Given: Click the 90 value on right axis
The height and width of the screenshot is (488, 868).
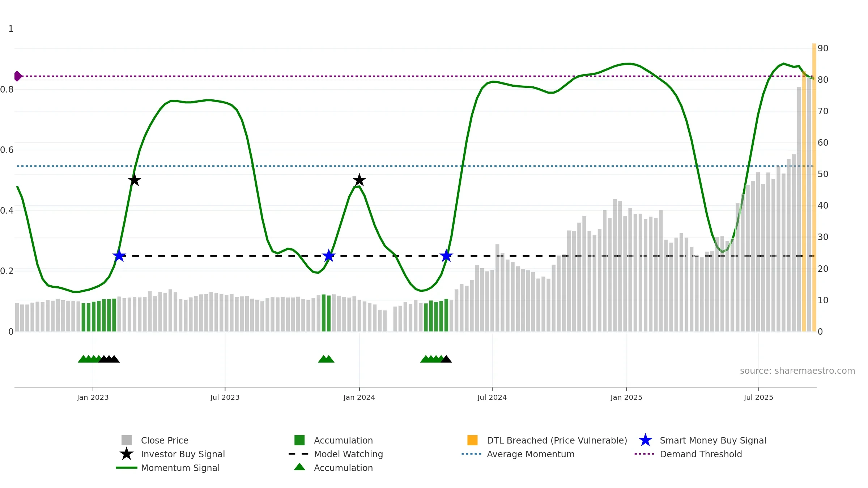Looking at the screenshot, I should click(x=823, y=48).
